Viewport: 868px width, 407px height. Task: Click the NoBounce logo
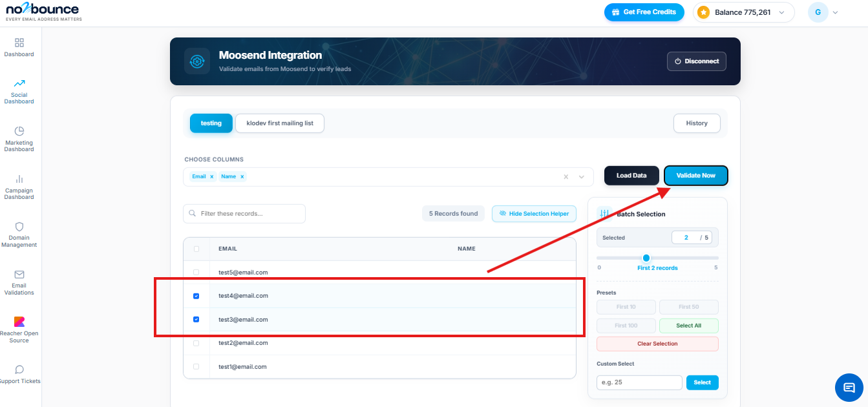[x=43, y=12]
